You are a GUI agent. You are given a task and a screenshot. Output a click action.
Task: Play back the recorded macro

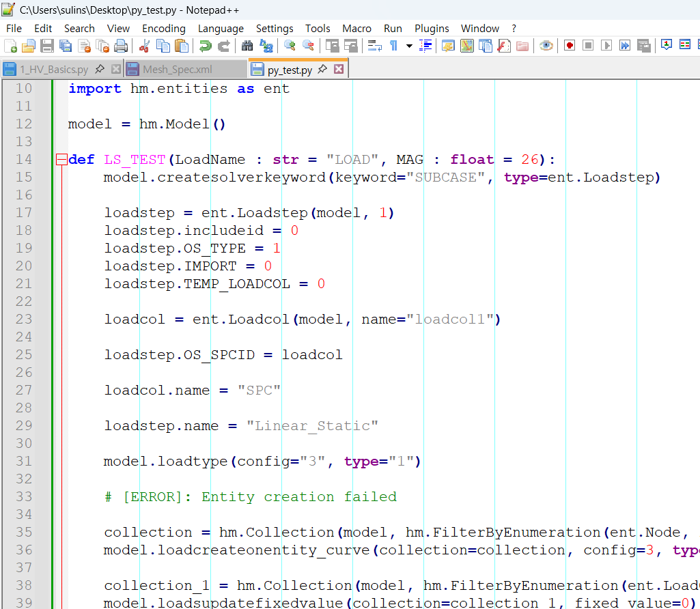tap(606, 46)
